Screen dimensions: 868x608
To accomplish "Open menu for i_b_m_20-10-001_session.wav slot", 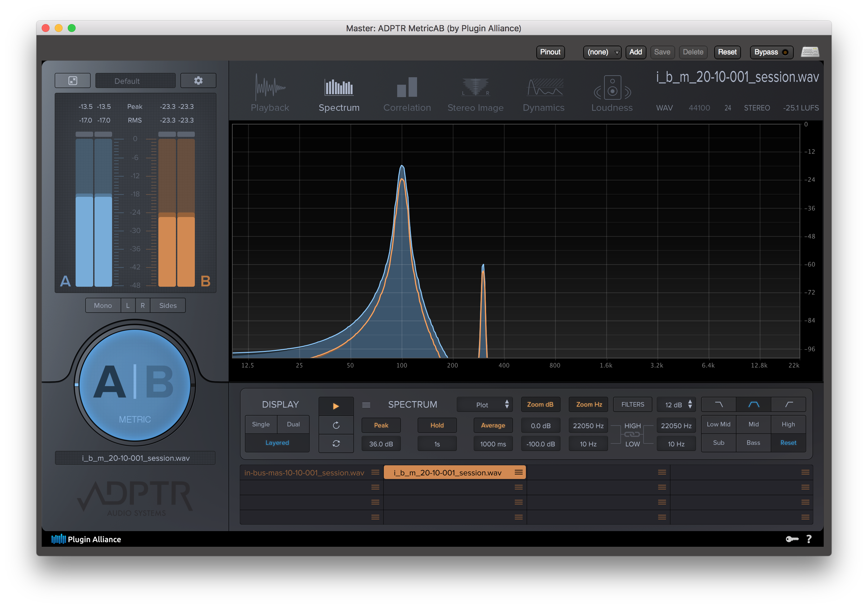I will (518, 472).
